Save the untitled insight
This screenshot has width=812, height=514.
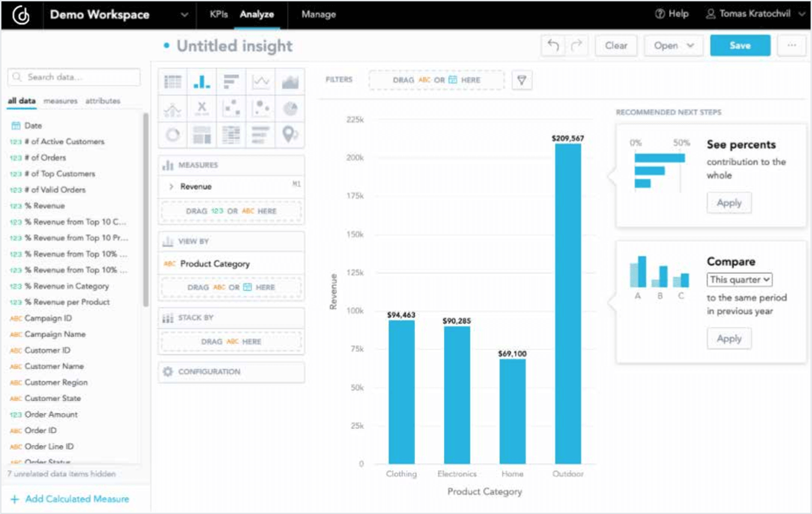[x=740, y=45]
